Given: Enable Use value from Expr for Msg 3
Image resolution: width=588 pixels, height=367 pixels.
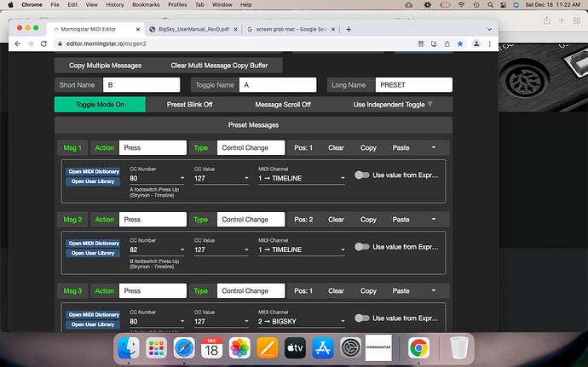Looking at the screenshot, I should pos(362,318).
